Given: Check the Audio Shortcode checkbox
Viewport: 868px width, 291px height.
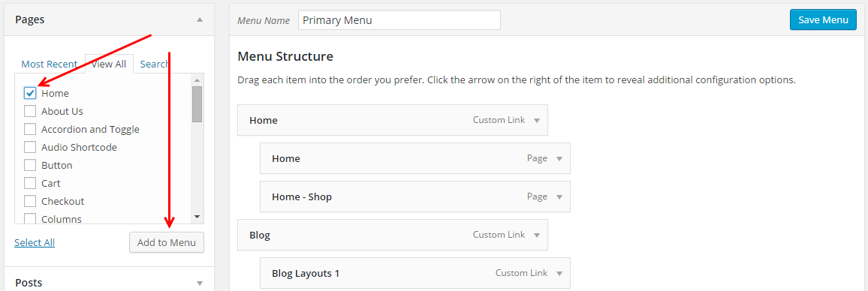Looking at the screenshot, I should coord(30,147).
